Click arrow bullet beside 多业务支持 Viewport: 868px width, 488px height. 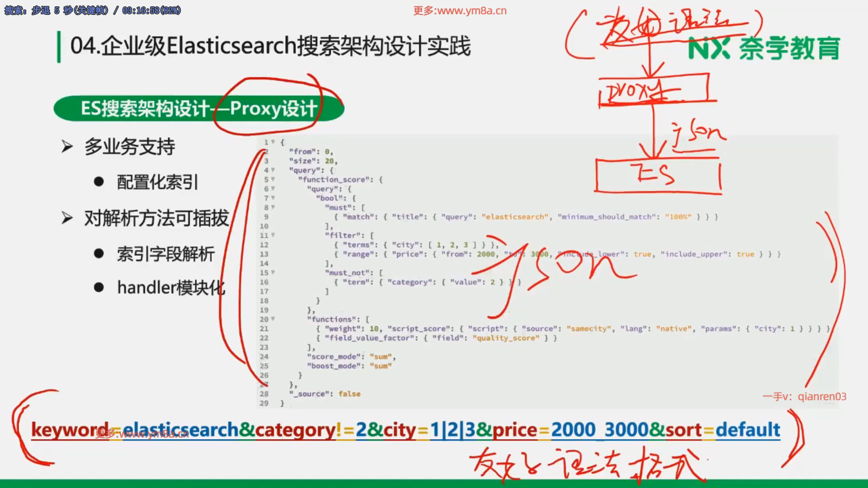(67, 147)
